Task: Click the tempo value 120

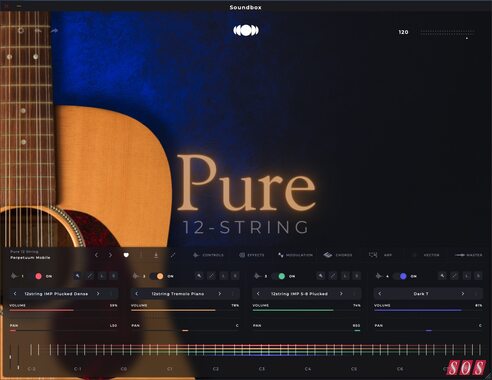Action: point(403,32)
